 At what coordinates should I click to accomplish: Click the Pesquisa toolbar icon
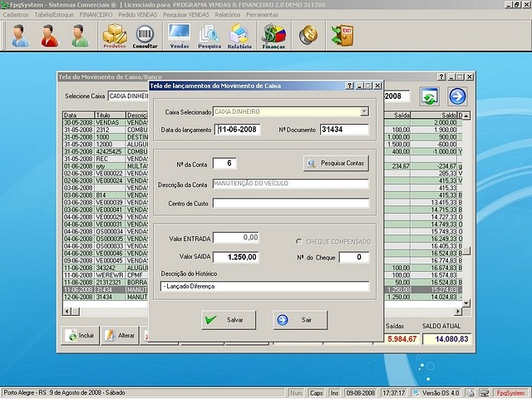pos(209,36)
